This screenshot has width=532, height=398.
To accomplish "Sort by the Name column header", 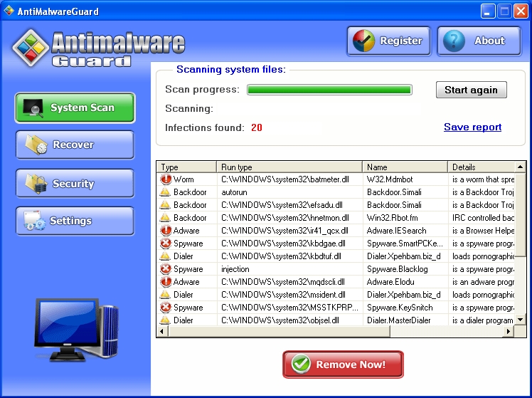I will coord(405,167).
